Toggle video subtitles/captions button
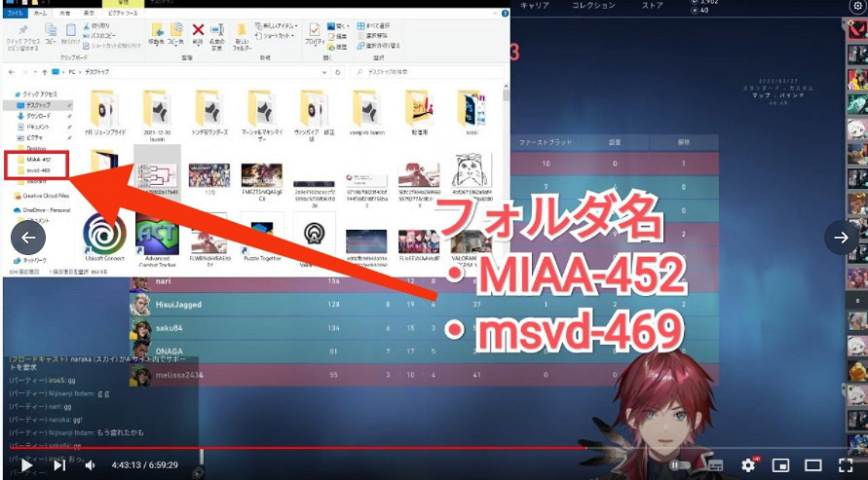The height and width of the screenshot is (480, 868). pyautogui.click(x=716, y=465)
